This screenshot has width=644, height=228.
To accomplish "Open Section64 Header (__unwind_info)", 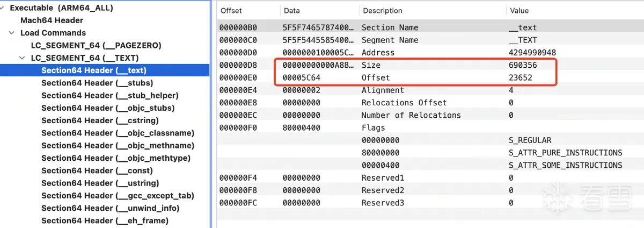I will (x=110, y=208).
